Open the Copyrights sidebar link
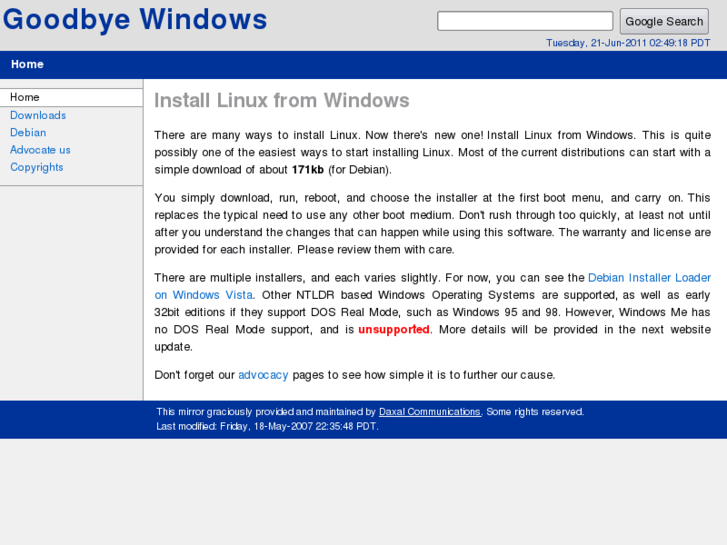 [x=37, y=167]
